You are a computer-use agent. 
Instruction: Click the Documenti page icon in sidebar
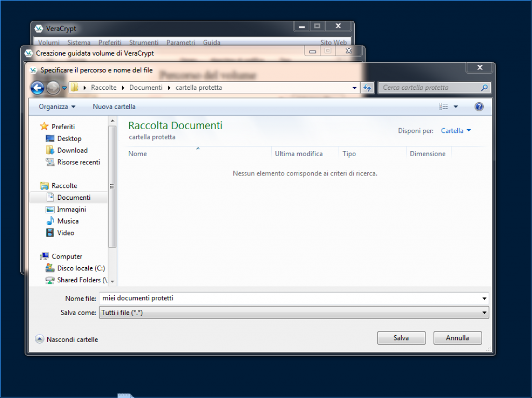pos(50,197)
